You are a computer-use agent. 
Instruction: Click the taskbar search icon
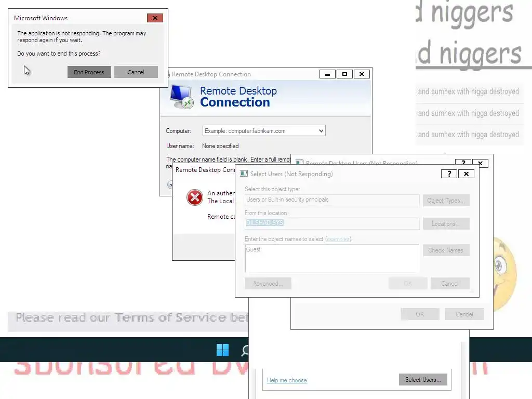click(x=245, y=350)
